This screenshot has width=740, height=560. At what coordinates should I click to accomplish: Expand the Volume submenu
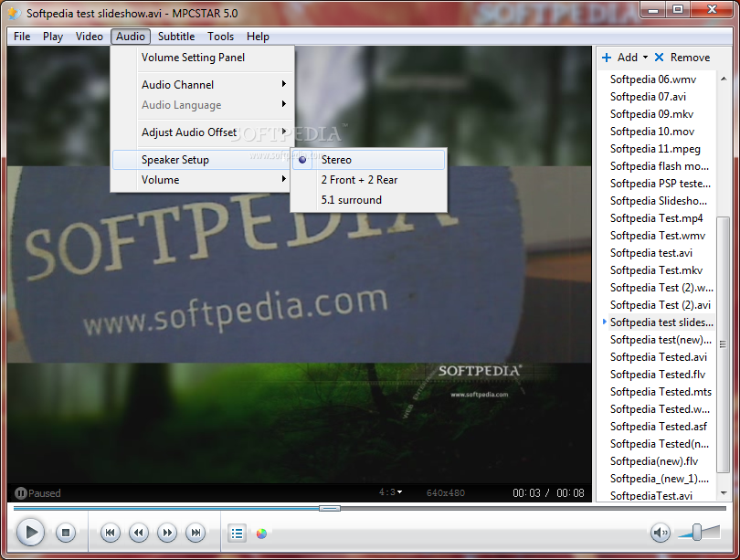[x=202, y=180]
